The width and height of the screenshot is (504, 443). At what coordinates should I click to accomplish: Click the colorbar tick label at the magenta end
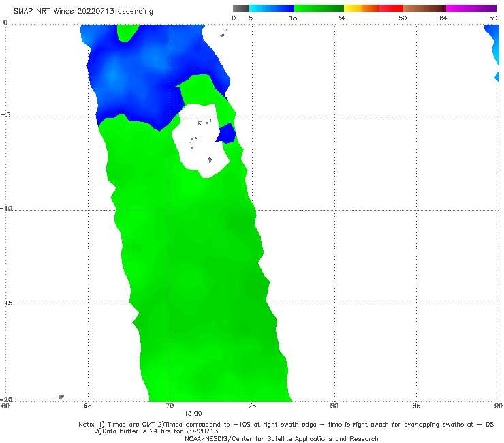tap(493, 18)
